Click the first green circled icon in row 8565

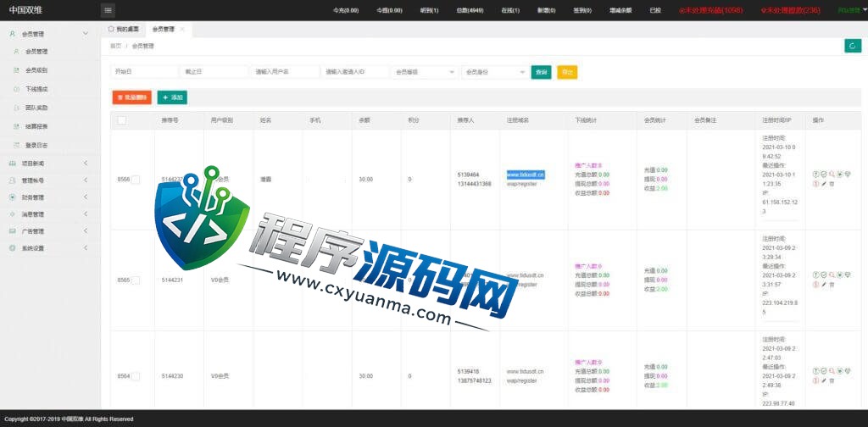[x=815, y=274]
